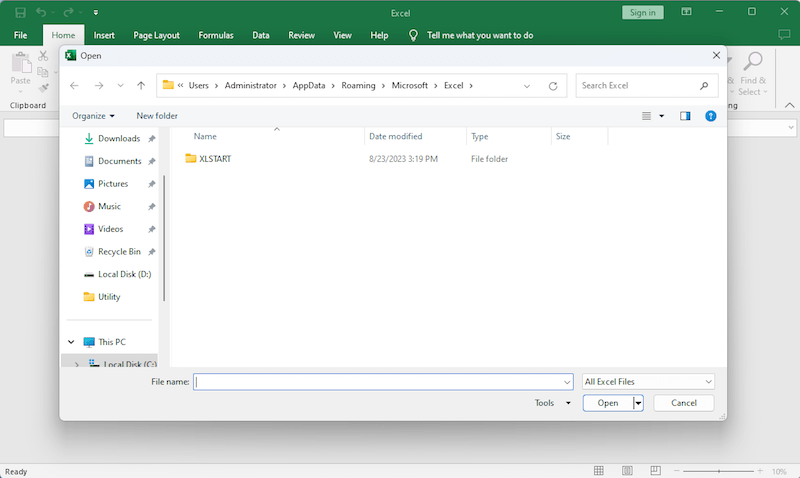Switch to the Formulas tab
Image resolution: width=800 pixels, height=478 pixels.
216,35
